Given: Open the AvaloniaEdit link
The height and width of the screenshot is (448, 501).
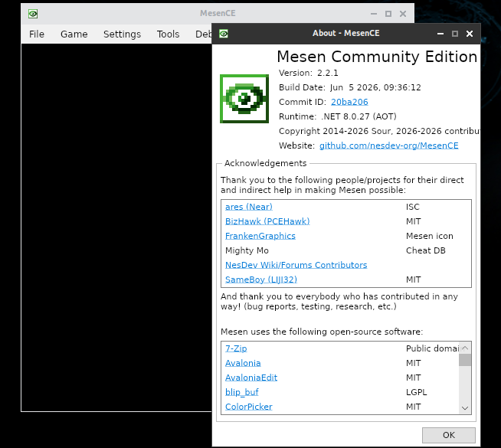Looking at the screenshot, I should [251, 378].
